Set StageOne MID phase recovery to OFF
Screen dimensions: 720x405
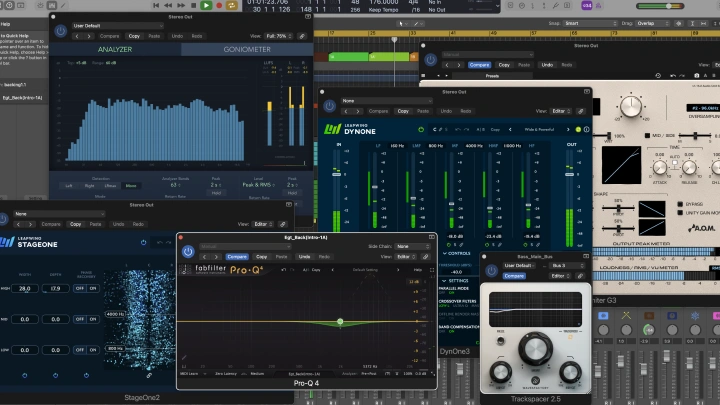[x=79, y=319]
